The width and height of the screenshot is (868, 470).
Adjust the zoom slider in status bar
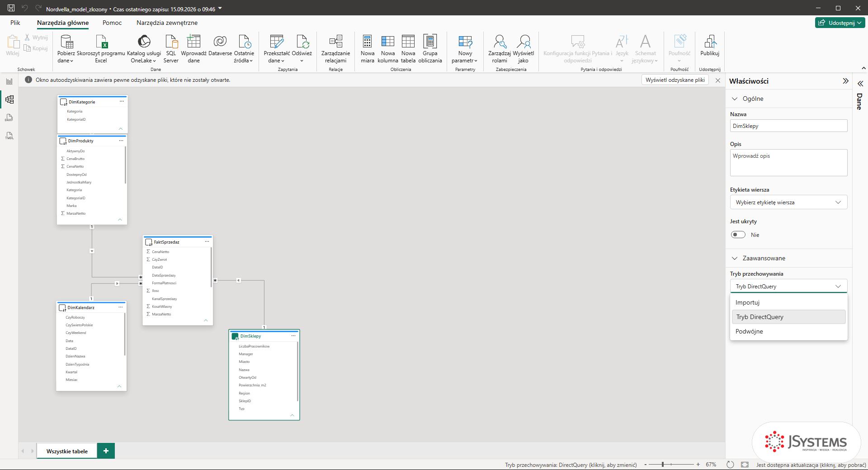663,465
